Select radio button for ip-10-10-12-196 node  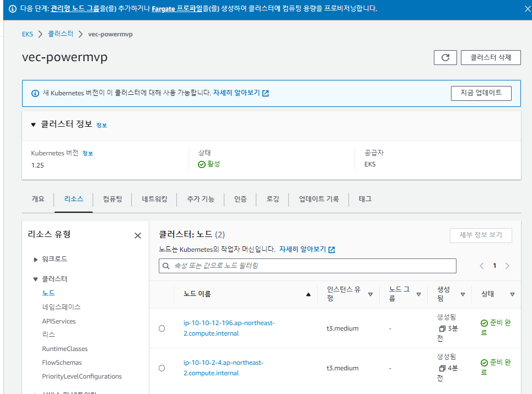click(x=162, y=328)
